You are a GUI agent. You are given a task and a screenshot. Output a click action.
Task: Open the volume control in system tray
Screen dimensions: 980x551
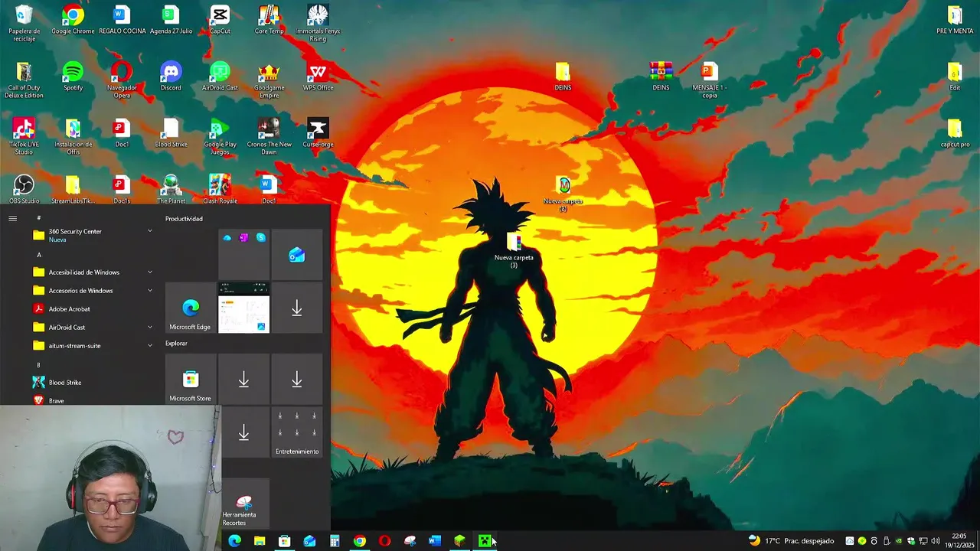936,541
